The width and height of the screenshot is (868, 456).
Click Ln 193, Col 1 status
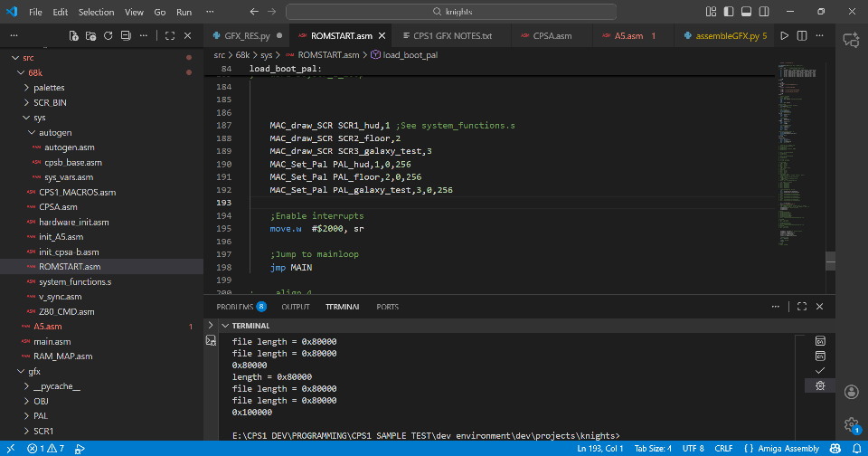click(x=600, y=448)
